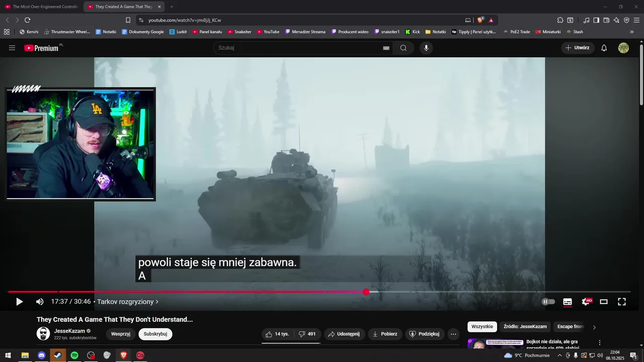
Task: Open OBS Studio from the taskbar
Action: [x=91, y=355]
